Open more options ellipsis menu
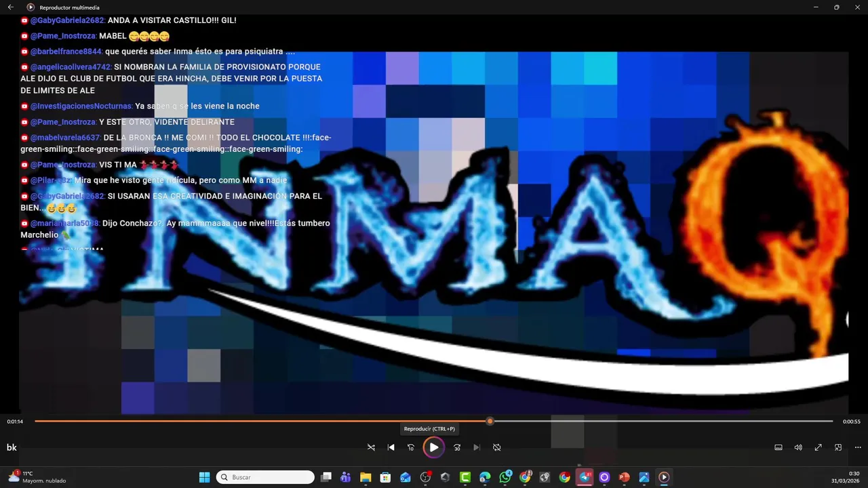868x488 pixels. 858,447
